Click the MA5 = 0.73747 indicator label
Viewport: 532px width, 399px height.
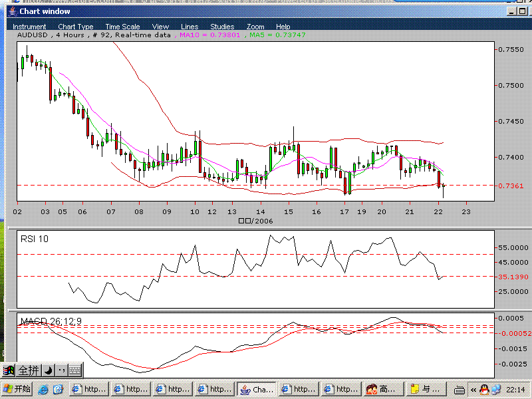point(277,35)
